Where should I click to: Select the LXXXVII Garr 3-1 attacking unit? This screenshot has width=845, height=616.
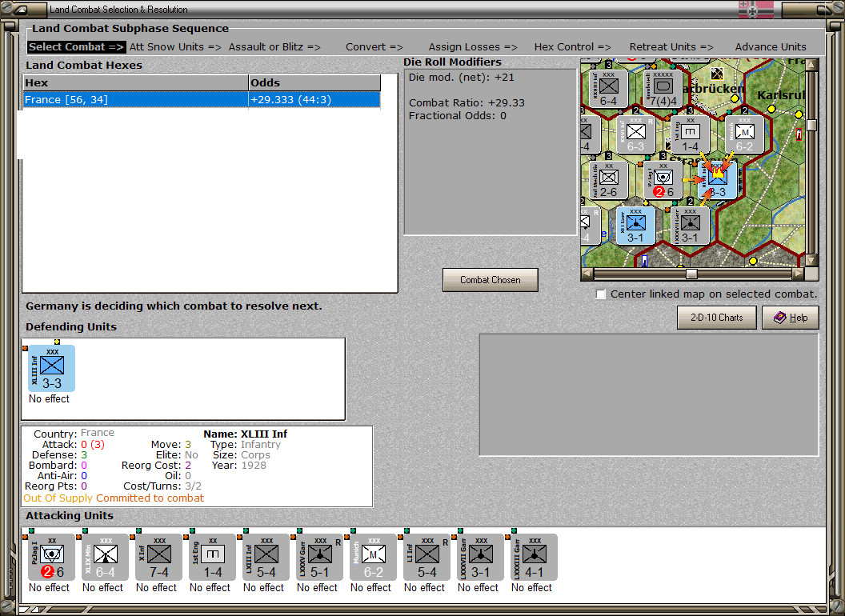(480, 557)
